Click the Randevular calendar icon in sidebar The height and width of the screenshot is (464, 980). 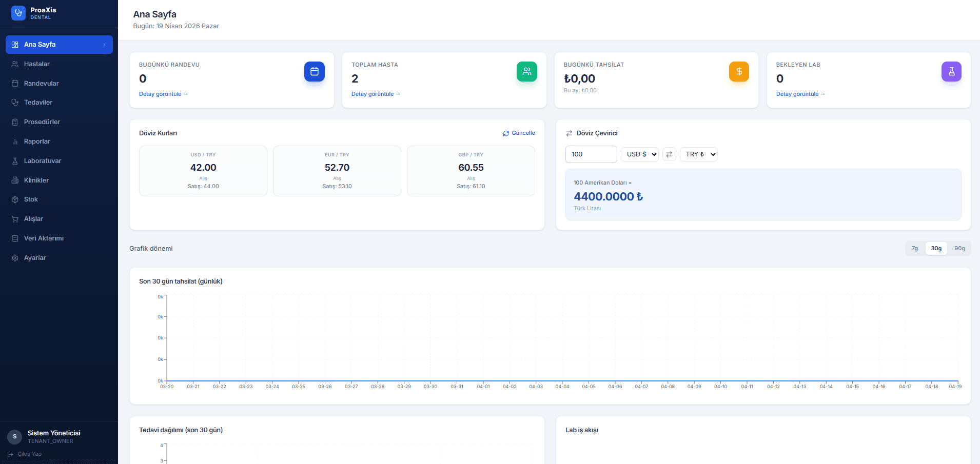pos(15,84)
